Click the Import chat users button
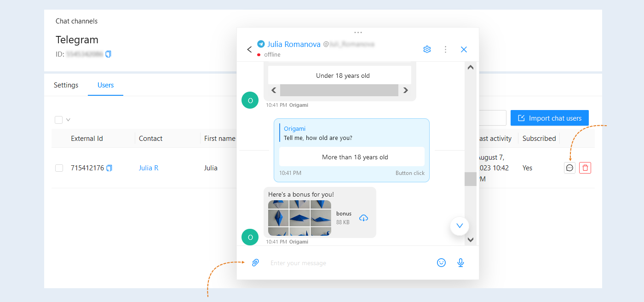 tap(550, 118)
